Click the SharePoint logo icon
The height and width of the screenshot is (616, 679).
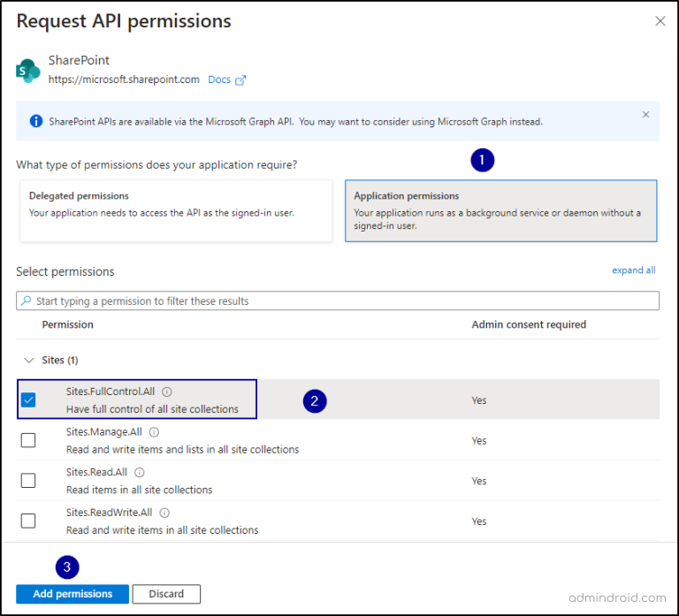(28, 70)
